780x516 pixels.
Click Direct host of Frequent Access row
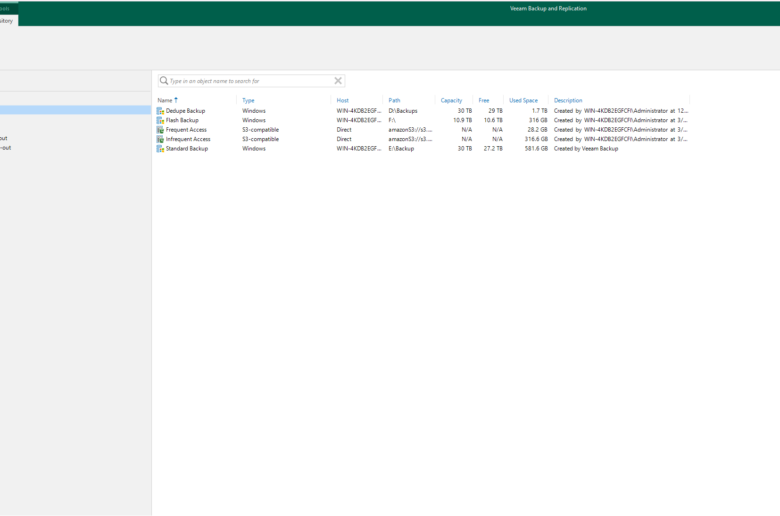344,130
